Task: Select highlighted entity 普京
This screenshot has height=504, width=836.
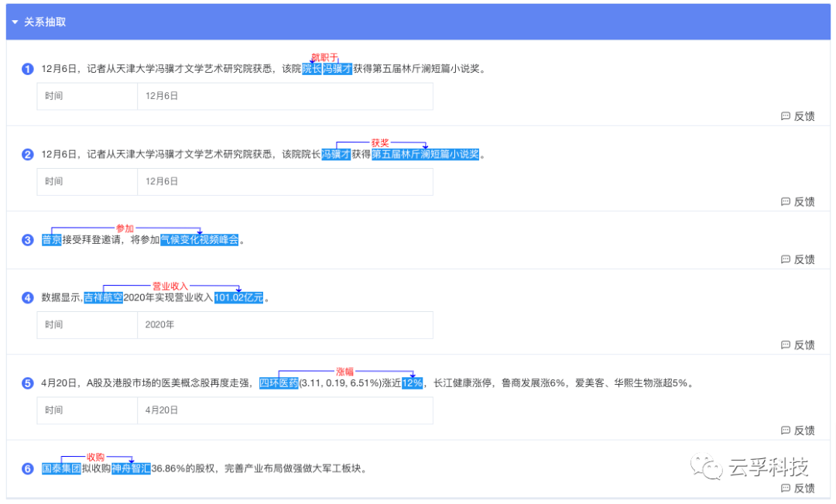Action: pos(52,240)
